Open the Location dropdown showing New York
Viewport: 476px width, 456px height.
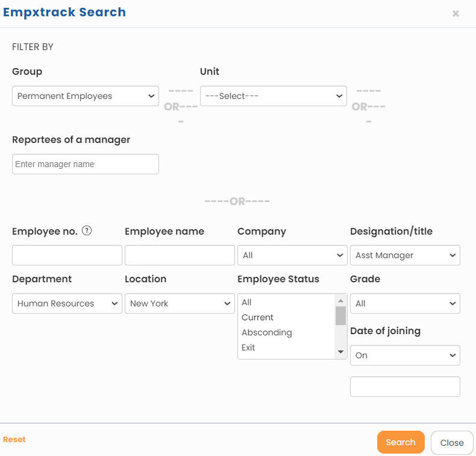click(180, 303)
